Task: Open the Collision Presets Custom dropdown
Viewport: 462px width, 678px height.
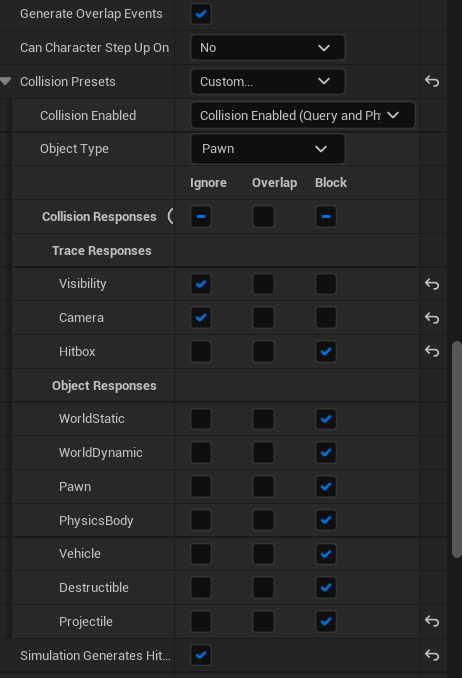Action: click(x=268, y=81)
